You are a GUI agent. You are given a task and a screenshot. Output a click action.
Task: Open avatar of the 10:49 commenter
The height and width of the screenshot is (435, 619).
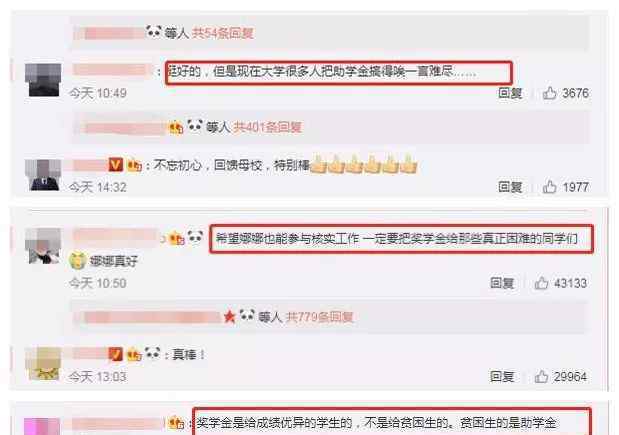(x=43, y=80)
